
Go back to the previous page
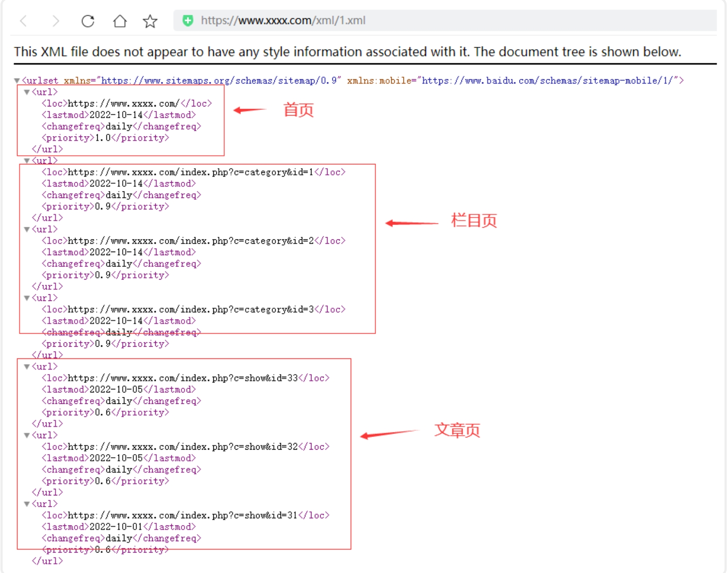[x=24, y=20]
